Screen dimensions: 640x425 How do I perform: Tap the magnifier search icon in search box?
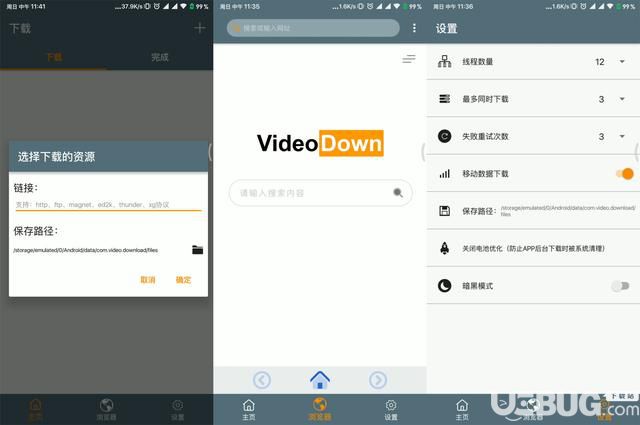pyautogui.click(x=398, y=193)
